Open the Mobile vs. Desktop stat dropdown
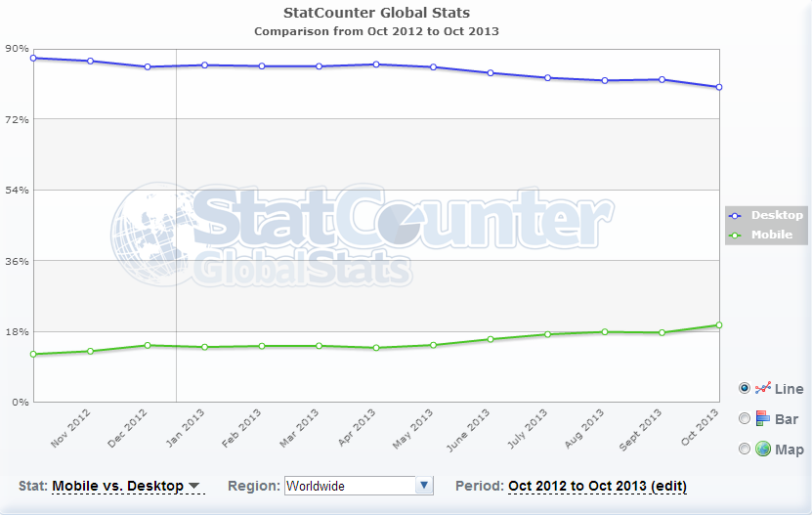Screen dimensions: 812x515 [126, 486]
